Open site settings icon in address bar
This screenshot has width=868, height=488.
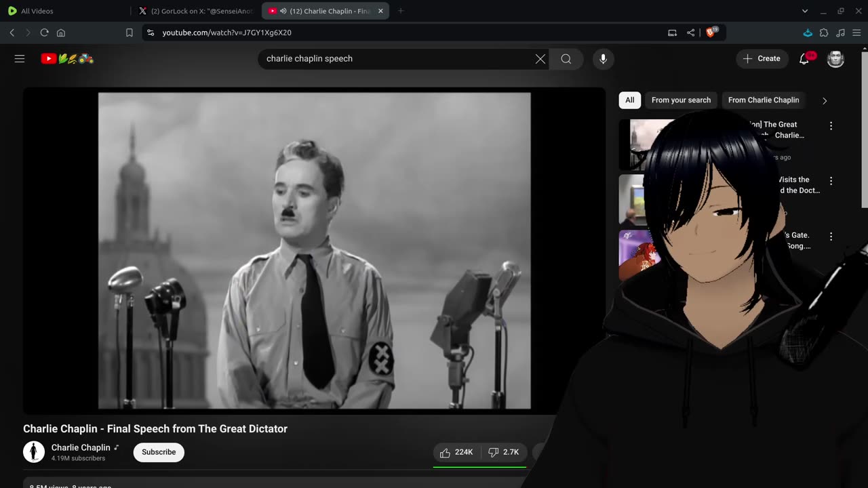[x=151, y=33]
